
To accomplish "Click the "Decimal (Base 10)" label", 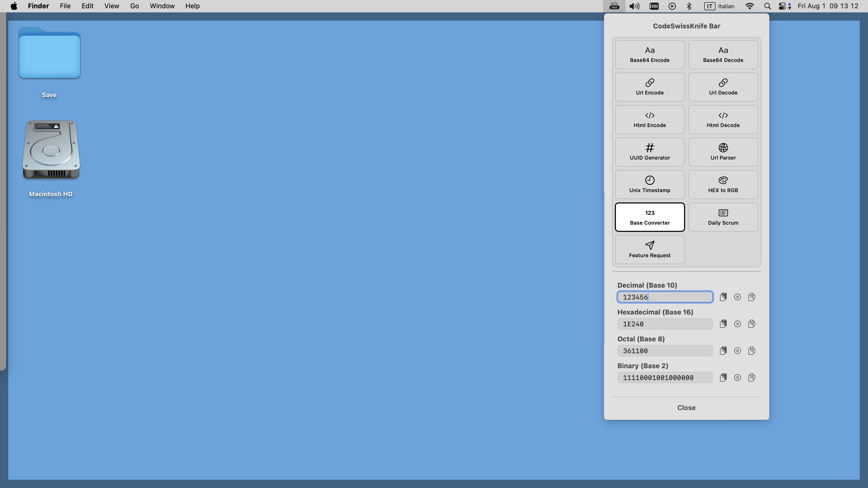I will tap(647, 285).
